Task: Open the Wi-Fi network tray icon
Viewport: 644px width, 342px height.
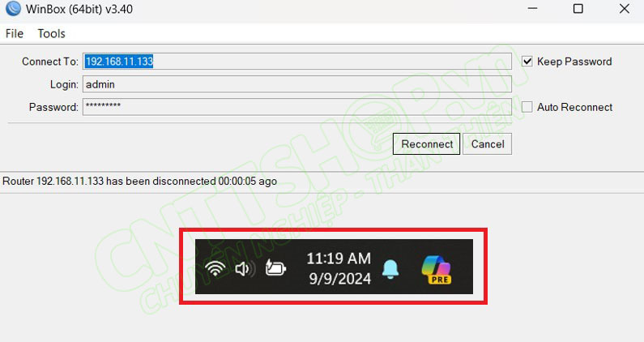Action: [215, 268]
